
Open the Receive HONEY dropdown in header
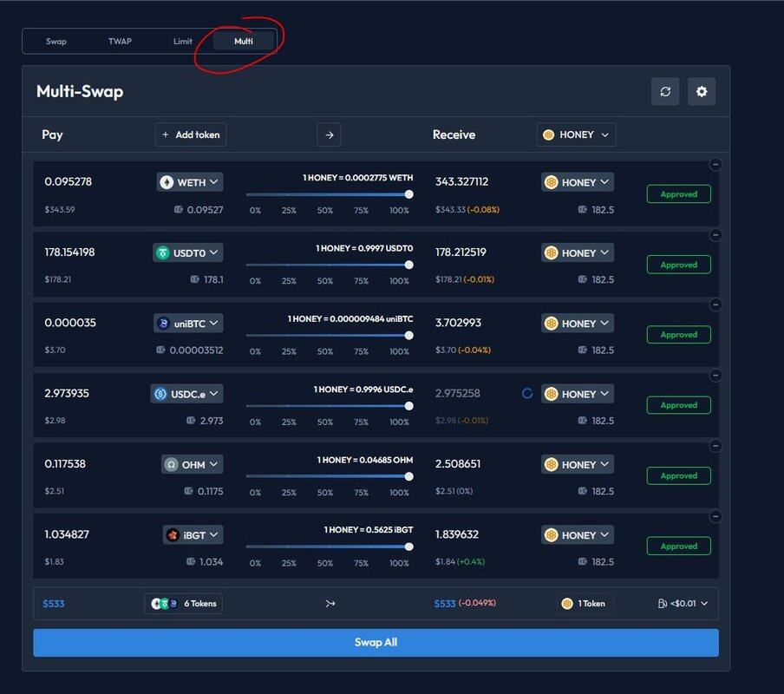[577, 134]
